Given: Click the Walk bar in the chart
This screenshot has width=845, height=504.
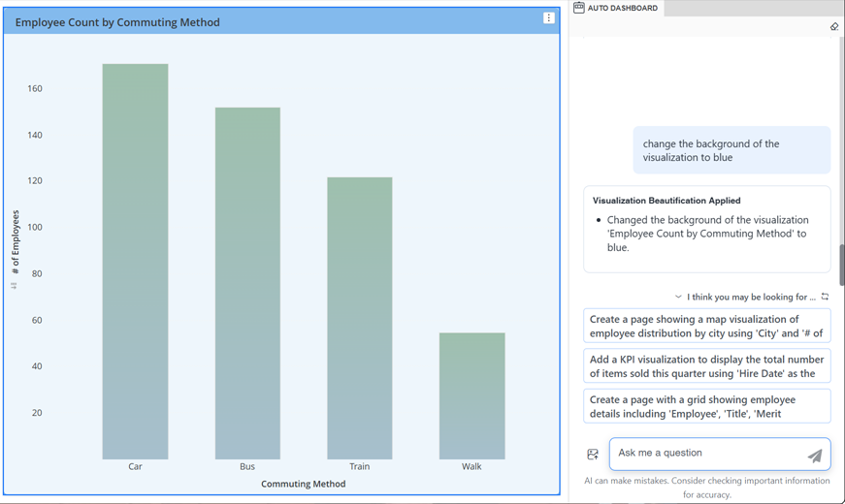Looking at the screenshot, I should pyautogui.click(x=471, y=395).
